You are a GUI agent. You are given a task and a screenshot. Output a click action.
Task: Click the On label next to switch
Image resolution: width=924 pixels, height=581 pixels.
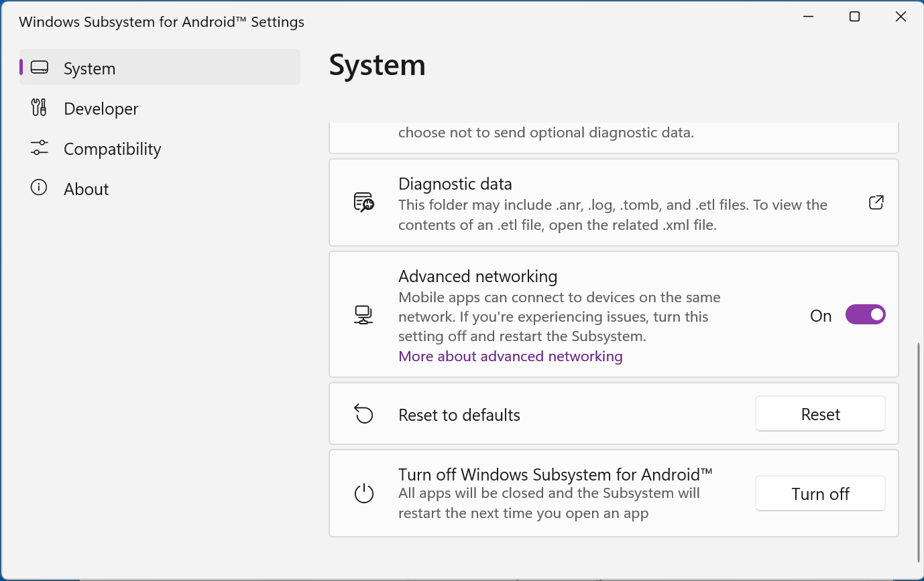tap(821, 316)
